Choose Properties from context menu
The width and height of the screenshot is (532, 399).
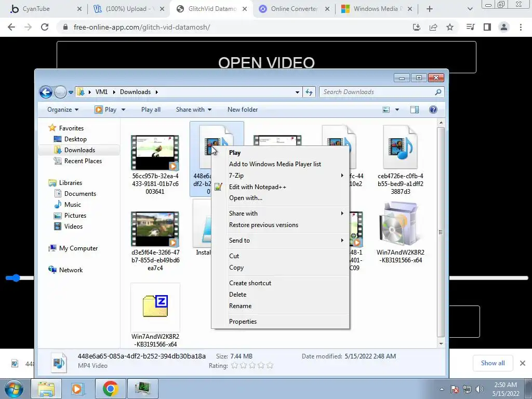pos(280,322)
